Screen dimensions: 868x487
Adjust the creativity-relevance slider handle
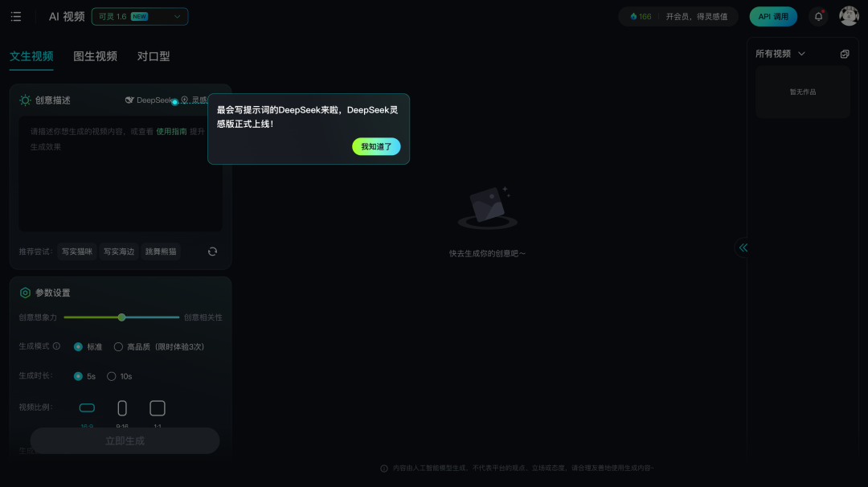click(x=122, y=317)
